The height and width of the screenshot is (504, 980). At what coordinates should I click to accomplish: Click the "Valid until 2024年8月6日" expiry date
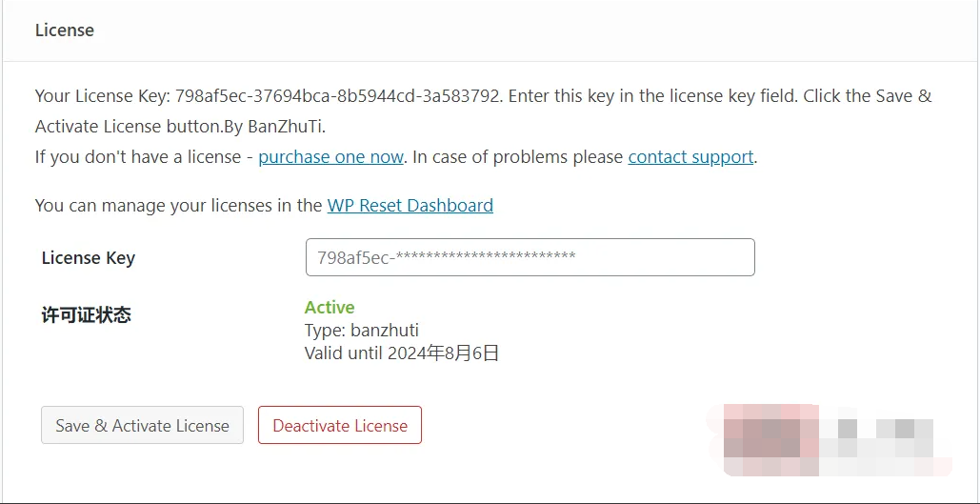coord(401,353)
